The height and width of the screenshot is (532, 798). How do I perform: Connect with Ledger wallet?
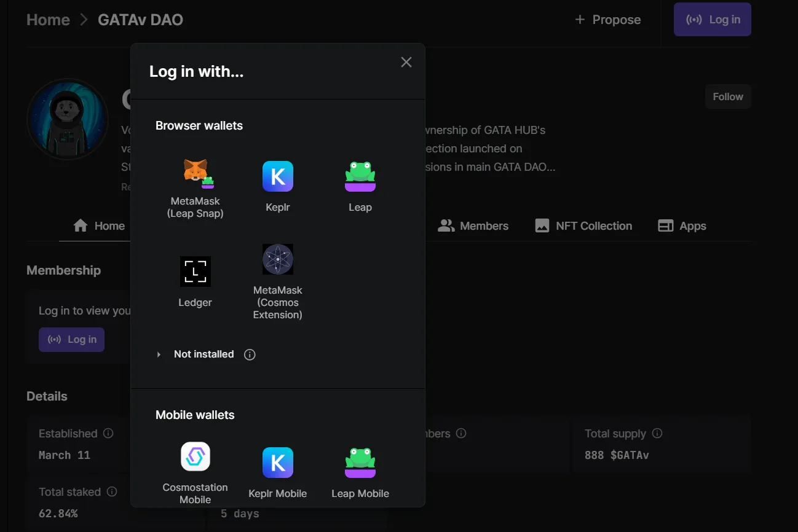tap(196, 282)
